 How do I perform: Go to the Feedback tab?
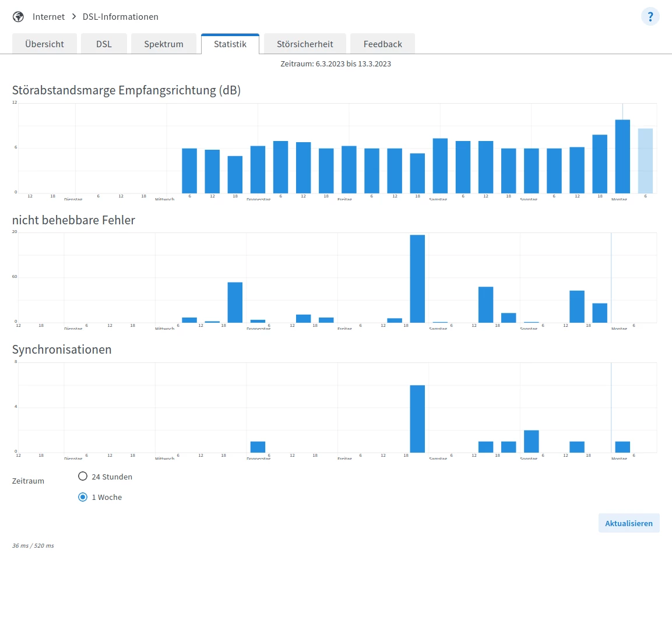click(383, 44)
